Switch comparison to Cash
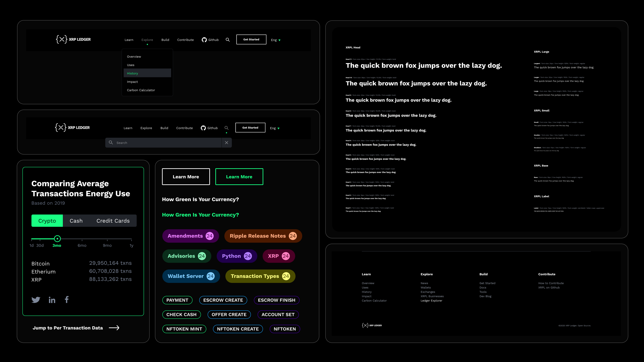The width and height of the screenshot is (644, 362). coord(76,221)
